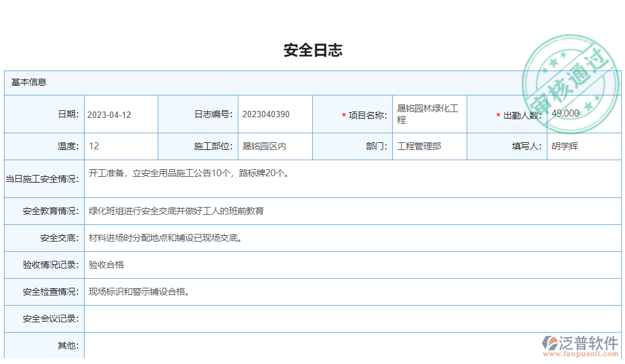This screenshot has width=625, height=364.
Task: Click the empty 安全会议记录 field
Action: click(x=352, y=318)
